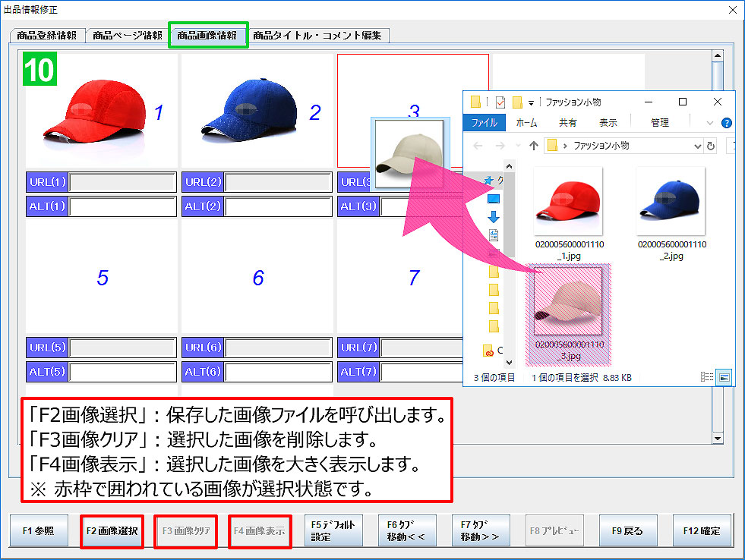Open the ファイル menu in Explorer

click(484, 123)
